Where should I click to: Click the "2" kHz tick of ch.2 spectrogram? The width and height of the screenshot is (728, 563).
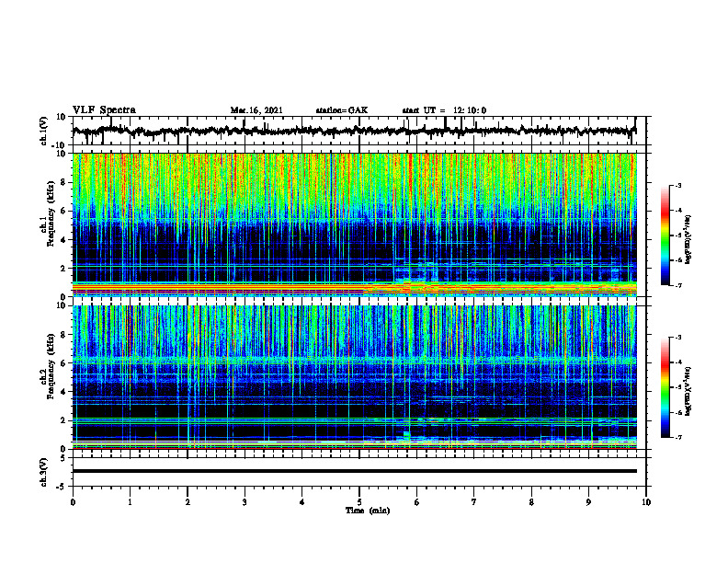[x=63, y=420]
